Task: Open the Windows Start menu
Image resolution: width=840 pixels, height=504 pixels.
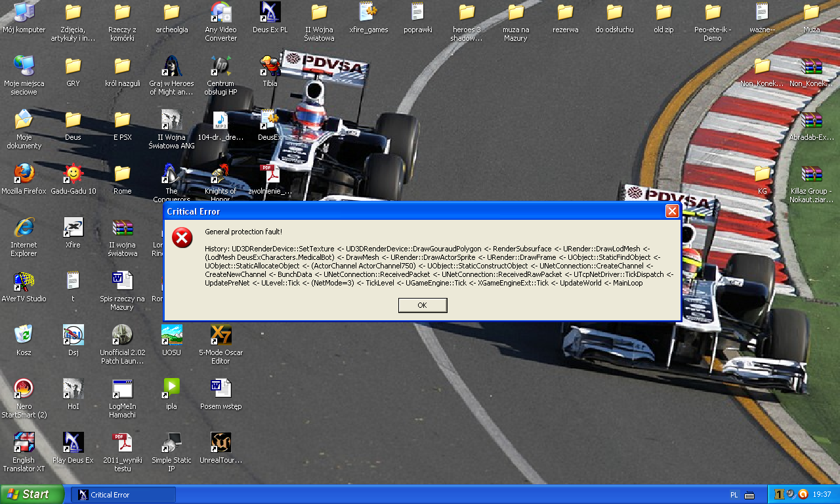Action: (x=32, y=494)
